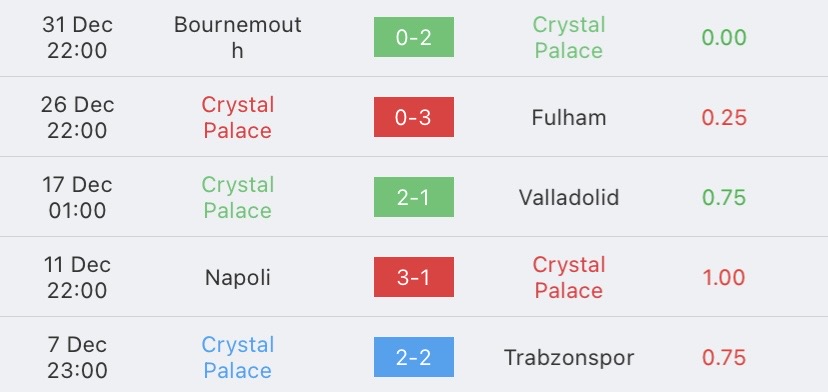Click the blue 2-2 score badge
This screenshot has height=392, width=828.
pos(413,357)
